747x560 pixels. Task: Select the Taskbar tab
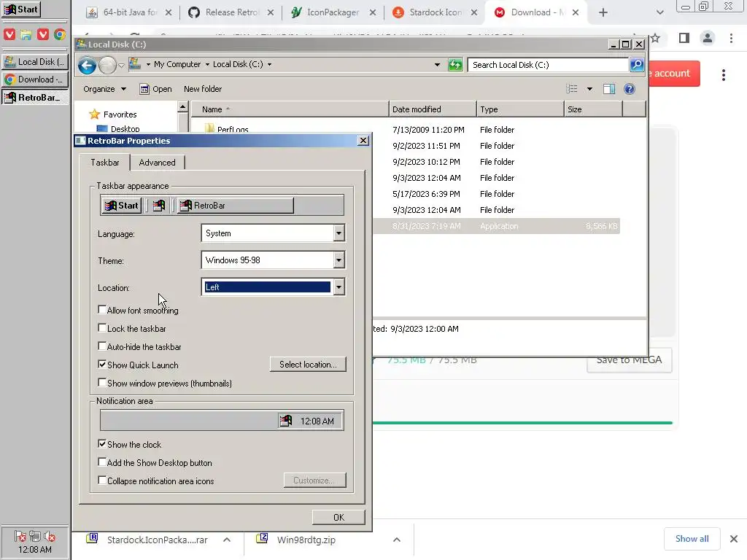coord(105,163)
